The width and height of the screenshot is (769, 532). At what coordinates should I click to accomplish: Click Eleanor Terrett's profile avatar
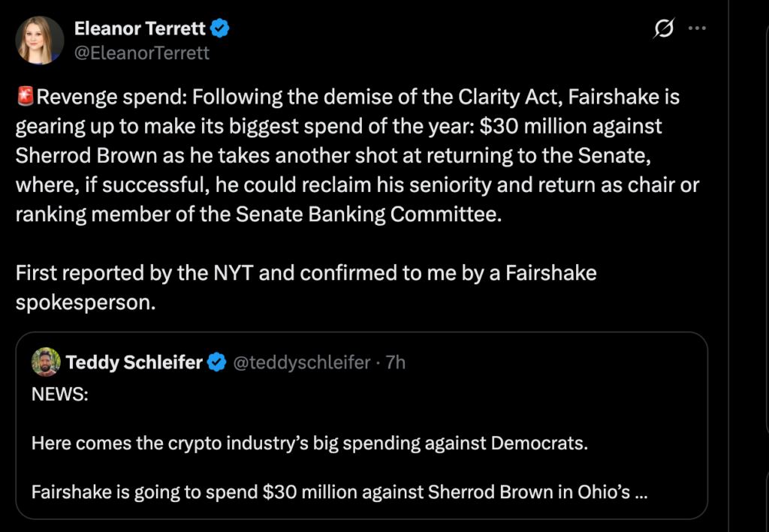[x=40, y=41]
